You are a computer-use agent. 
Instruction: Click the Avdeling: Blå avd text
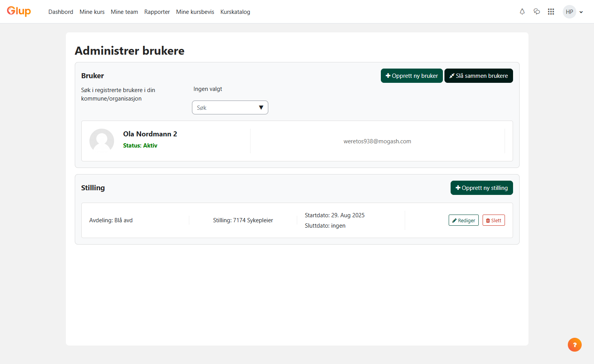[x=111, y=220]
